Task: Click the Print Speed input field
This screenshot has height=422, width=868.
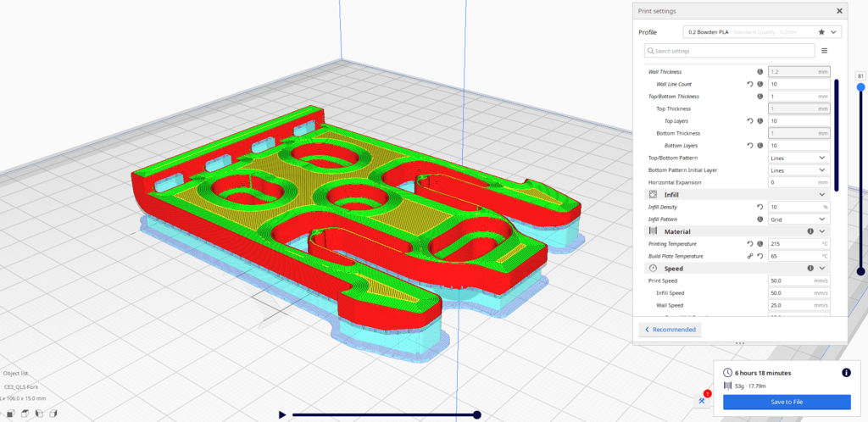Action: click(x=798, y=280)
